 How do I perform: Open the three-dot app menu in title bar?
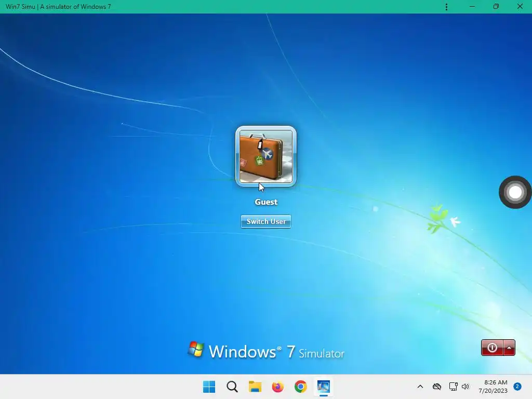[x=446, y=7]
